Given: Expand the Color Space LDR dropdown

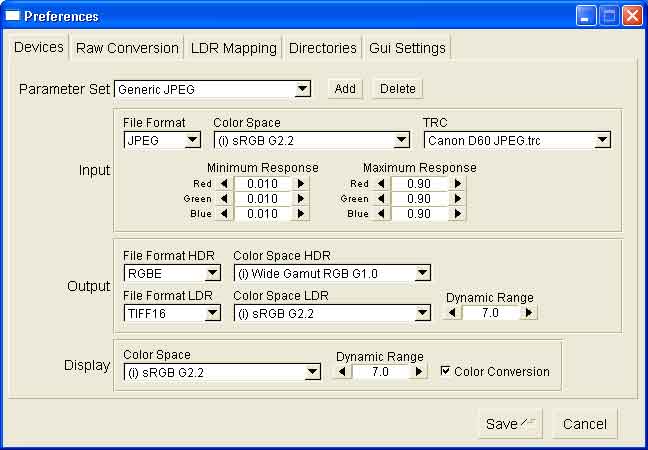Looking at the screenshot, I should click(x=332, y=313).
